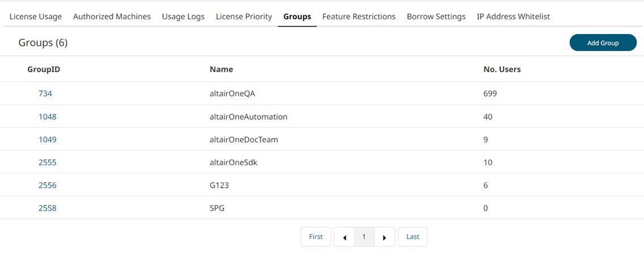
Task: Open Feature Restrictions tab
Action: 359,16
